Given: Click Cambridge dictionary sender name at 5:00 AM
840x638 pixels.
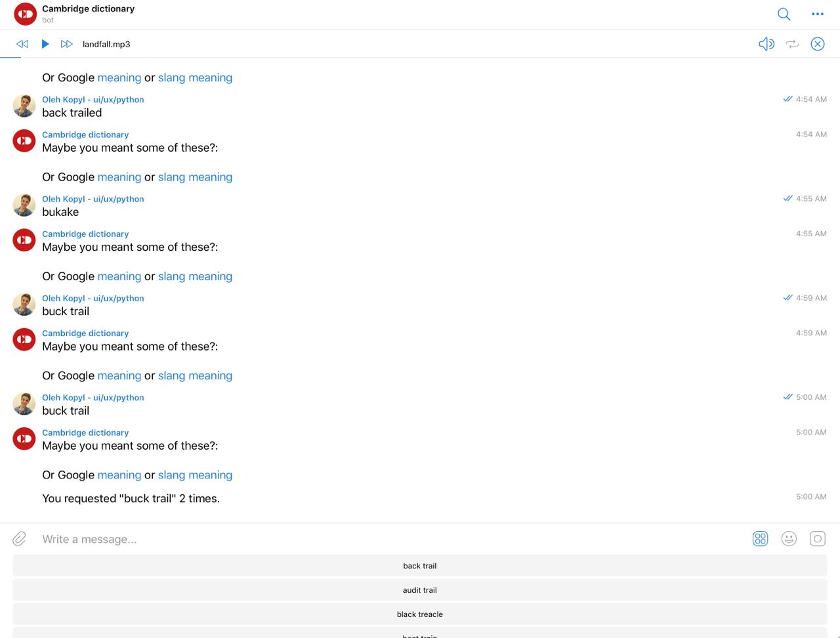Looking at the screenshot, I should pos(85,433).
